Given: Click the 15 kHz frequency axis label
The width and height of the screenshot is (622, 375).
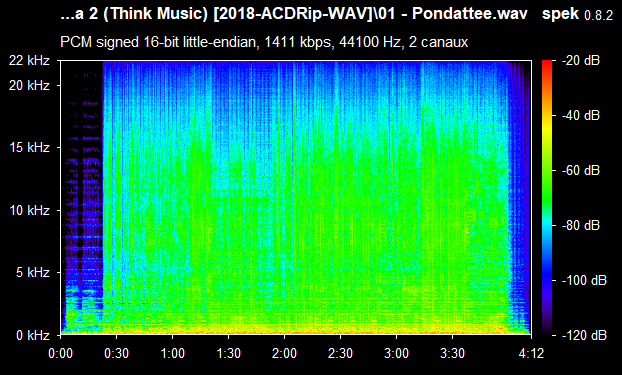Looking at the screenshot, I should tap(30, 148).
